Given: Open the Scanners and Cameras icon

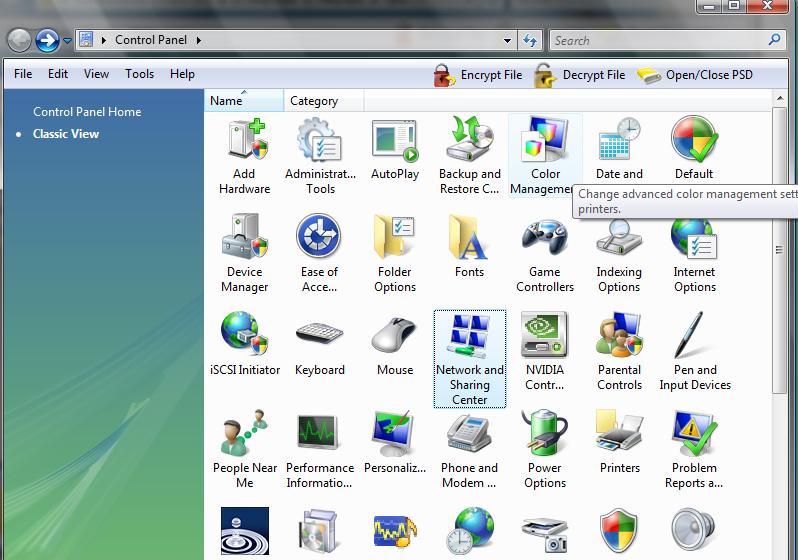Looking at the screenshot, I should [545, 535].
